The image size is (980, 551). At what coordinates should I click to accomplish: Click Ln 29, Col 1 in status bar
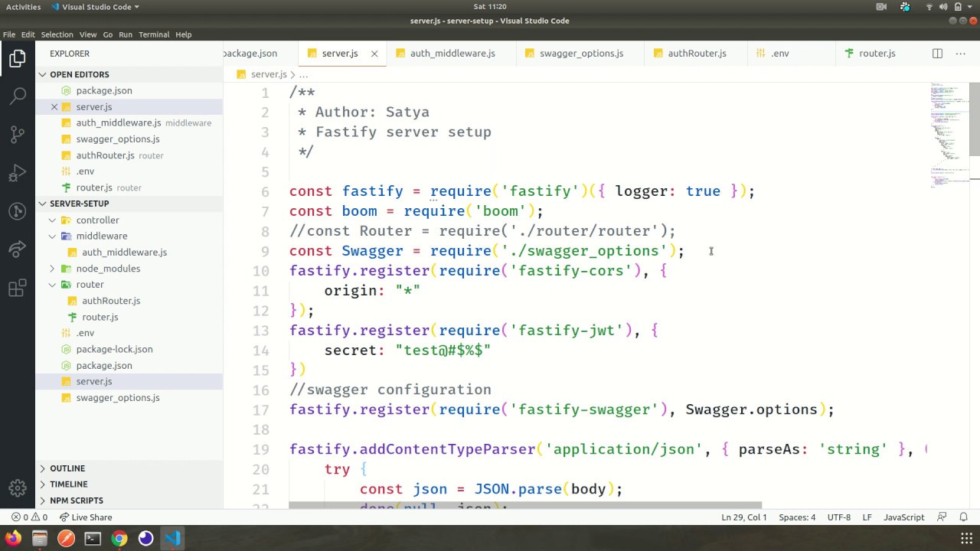coord(744,517)
